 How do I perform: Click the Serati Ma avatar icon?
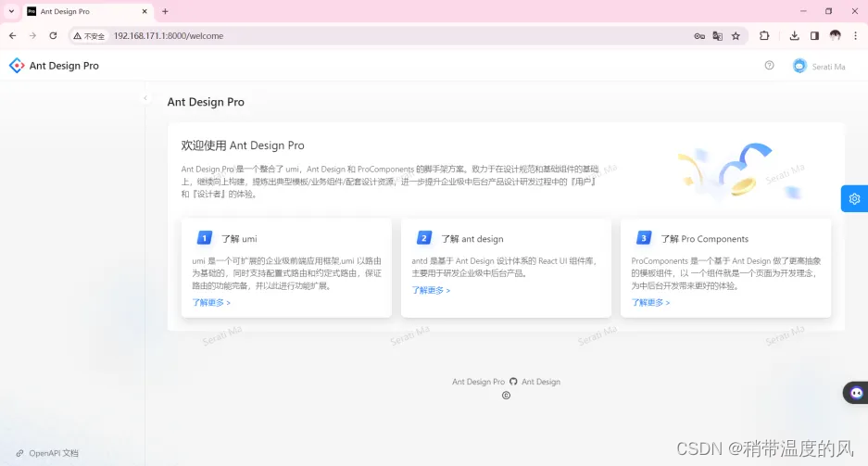coord(799,66)
